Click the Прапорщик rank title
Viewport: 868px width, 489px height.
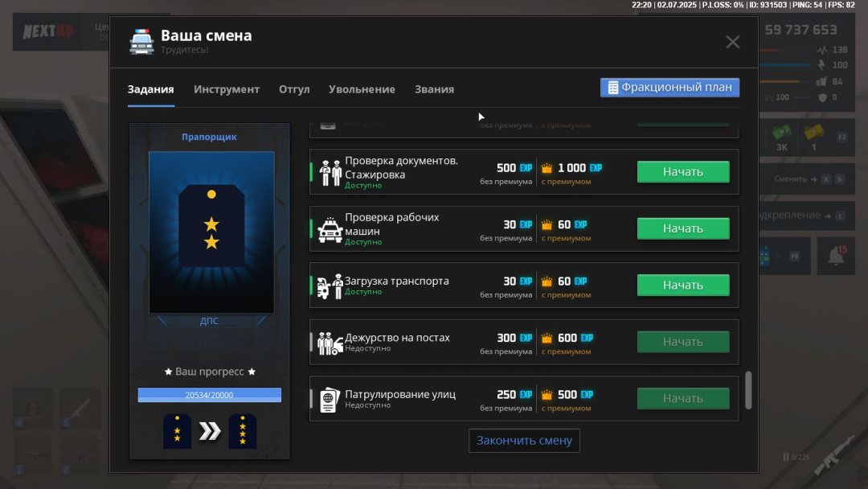pyautogui.click(x=209, y=137)
